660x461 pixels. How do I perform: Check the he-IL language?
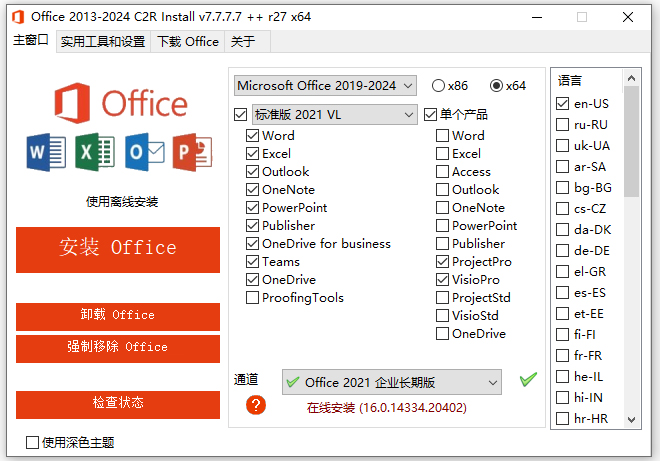(x=563, y=376)
